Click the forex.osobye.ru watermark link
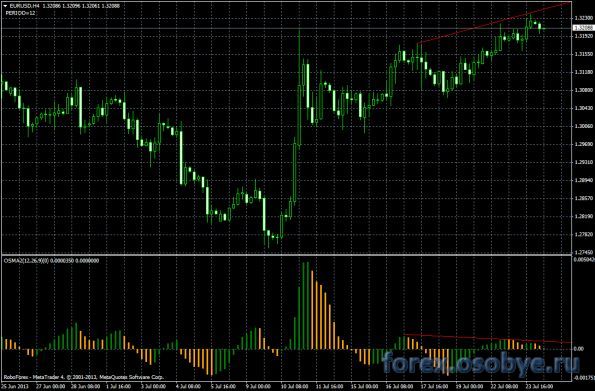 coord(480,364)
